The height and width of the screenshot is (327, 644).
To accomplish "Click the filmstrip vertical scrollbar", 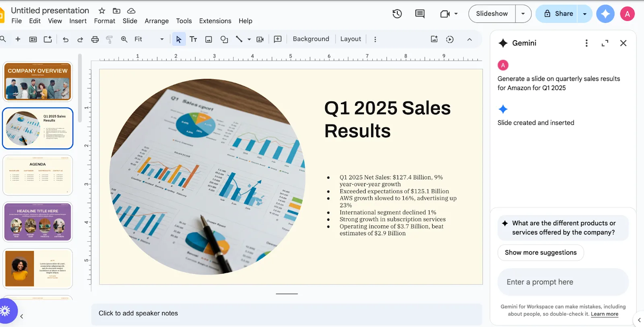I will (x=80, y=88).
